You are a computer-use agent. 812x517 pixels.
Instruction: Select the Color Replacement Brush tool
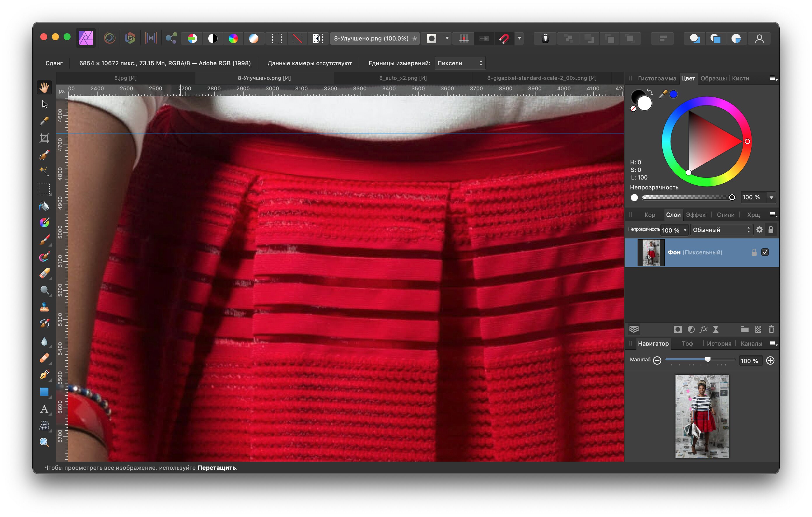coord(44,256)
